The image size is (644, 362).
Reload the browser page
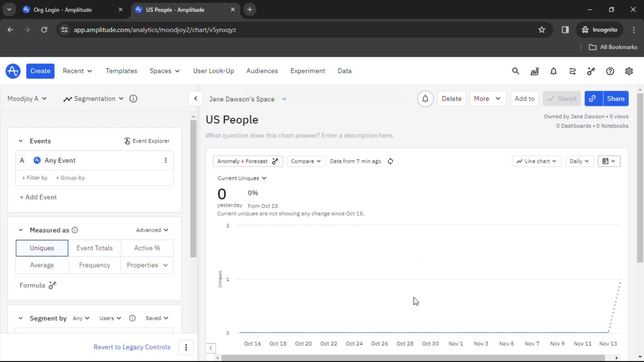click(44, 30)
